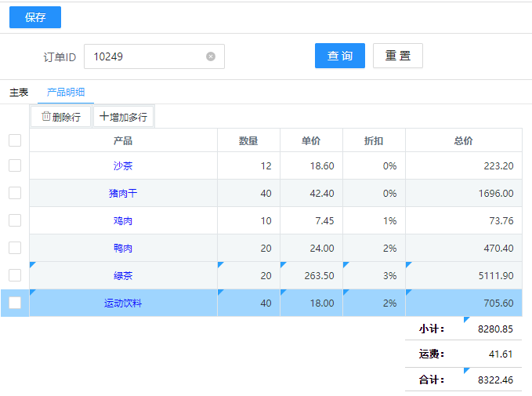
Task: Click the 数量 column header
Action: coord(248,141)
